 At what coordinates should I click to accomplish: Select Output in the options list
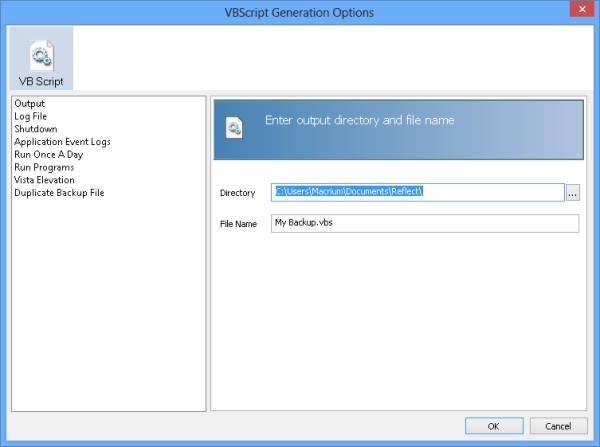click(29, 104)
